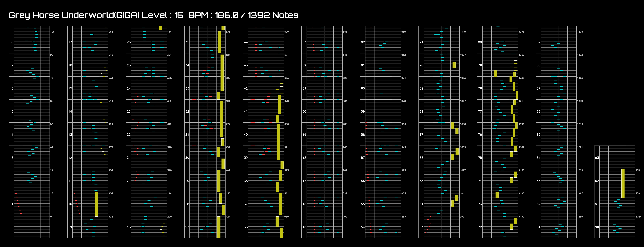This screenshot has width=644, height=247.
Task: Click the yellow long note spanning measures 91-92
Action: (x=623, y=183)
